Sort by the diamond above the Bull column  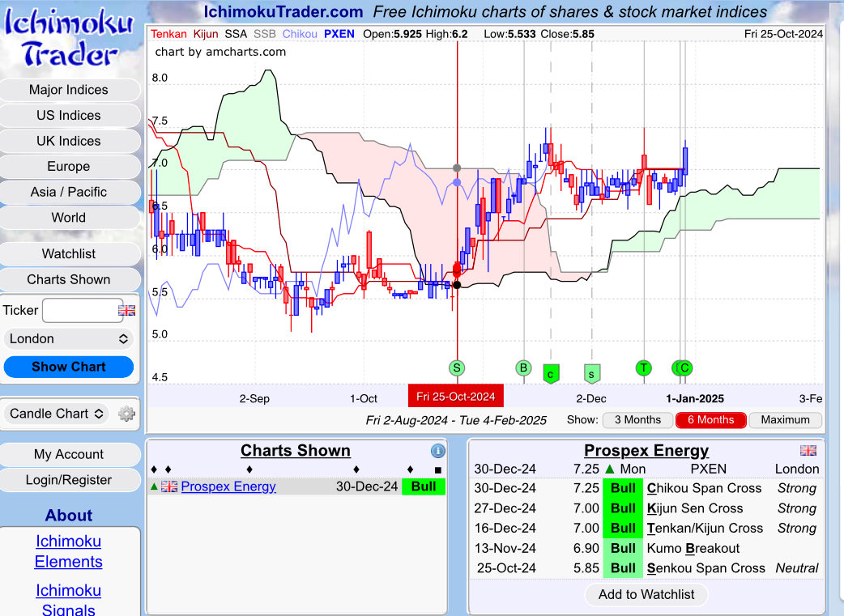(410, 469)
